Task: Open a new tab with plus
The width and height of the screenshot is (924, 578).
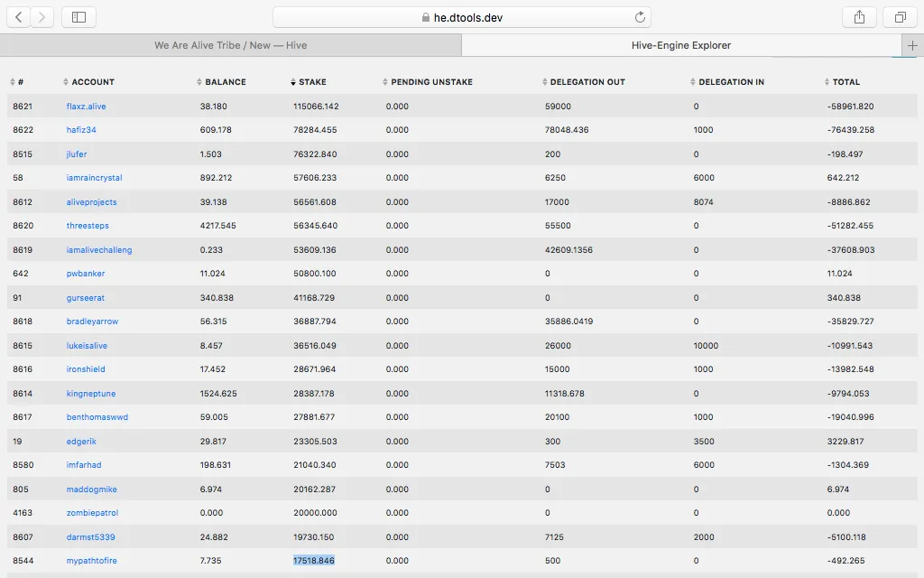Action: click(912, 45)
